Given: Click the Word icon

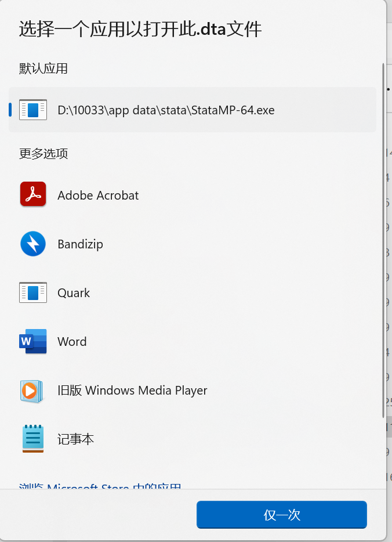Looking at the screenshot, I should point(32,342).
